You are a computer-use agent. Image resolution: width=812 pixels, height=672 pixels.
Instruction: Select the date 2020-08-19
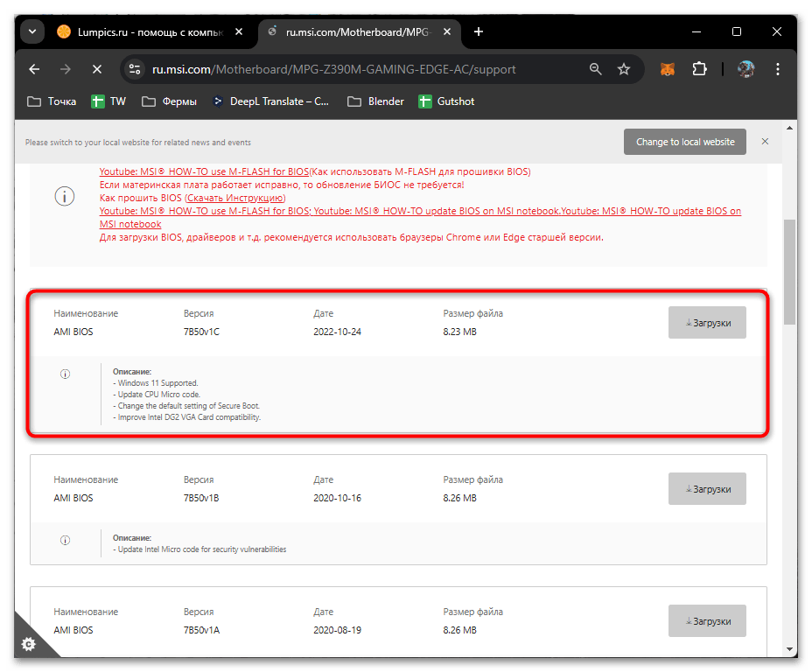click(337, 630)
